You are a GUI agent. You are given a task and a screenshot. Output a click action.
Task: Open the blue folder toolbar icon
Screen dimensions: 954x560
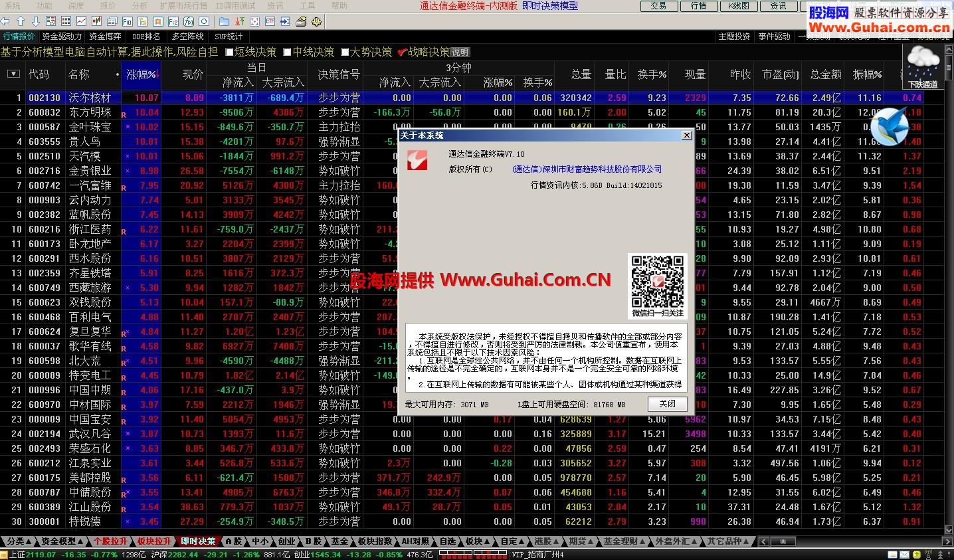(224, 21)
